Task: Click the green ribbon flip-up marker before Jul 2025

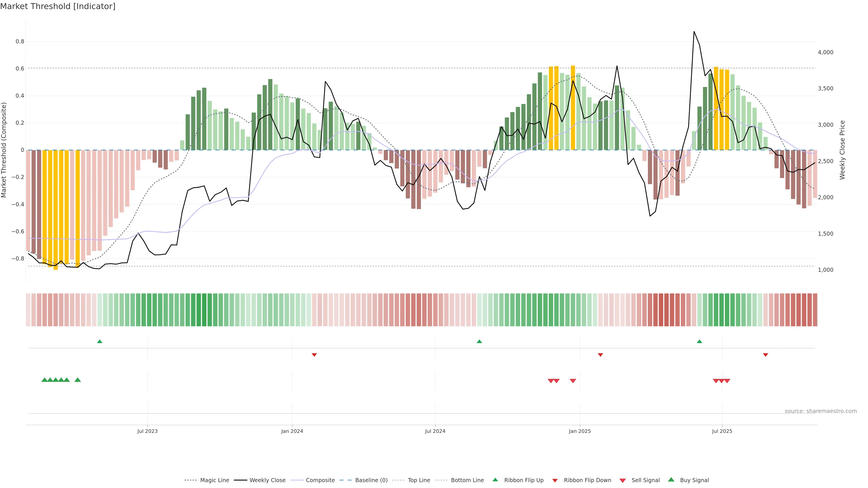Action: 700,342
